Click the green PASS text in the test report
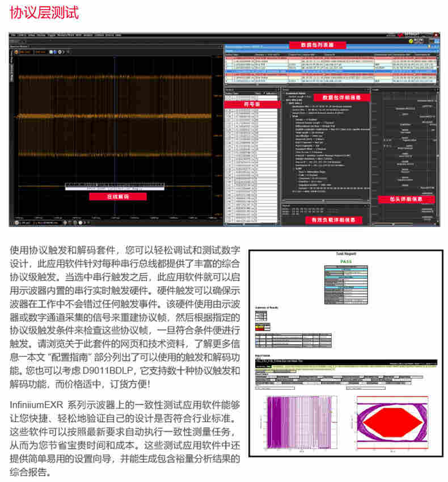The height and width of the screenshot is (482, 448). pos(345,261)
